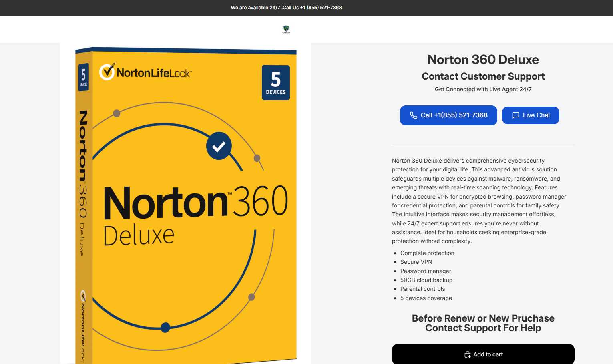This screenshot has height=364, width=613.
Task: Click the large 5 Devices badge on box front
Action: 276,82
